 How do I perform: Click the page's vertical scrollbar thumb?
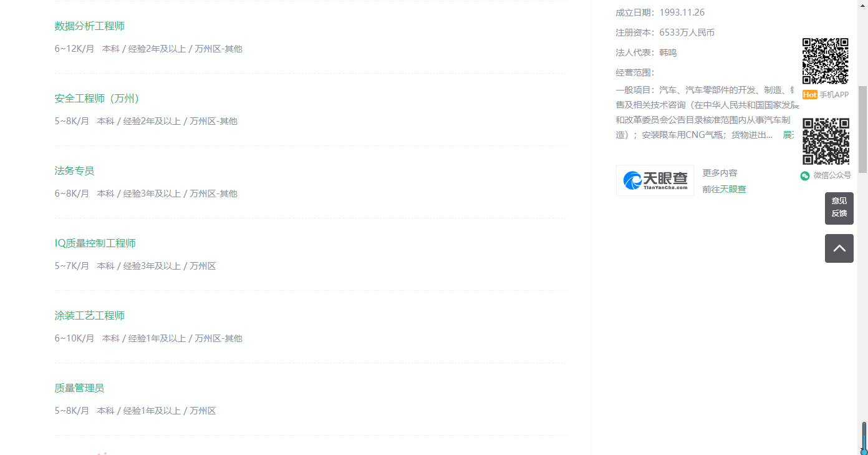863,129
